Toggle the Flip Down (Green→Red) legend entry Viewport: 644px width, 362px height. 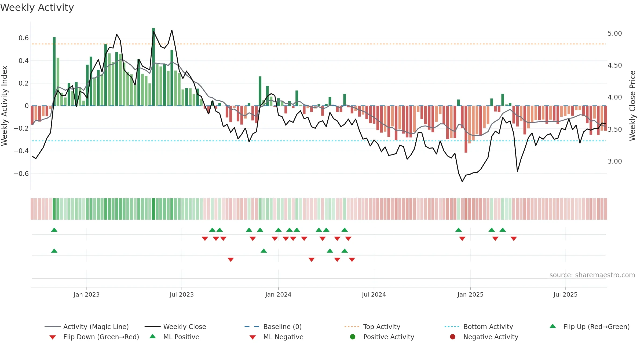[x=94, y=337]
